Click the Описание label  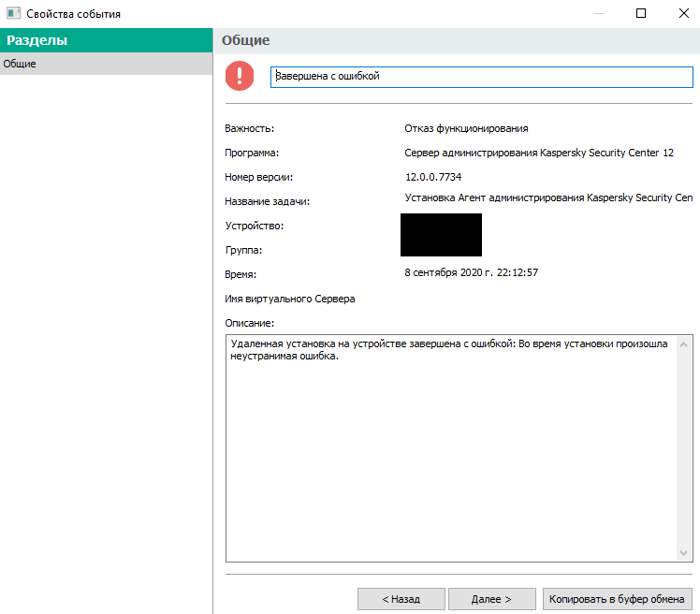[250, 323]
